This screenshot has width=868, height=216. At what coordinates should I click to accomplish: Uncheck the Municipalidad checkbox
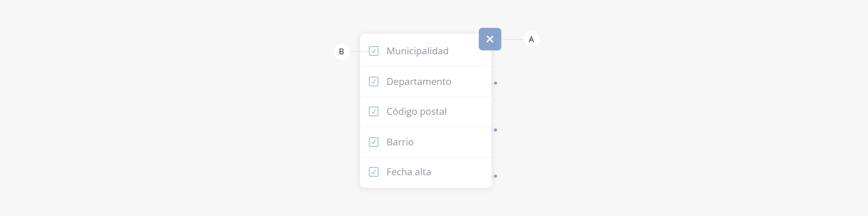point(374,51)
